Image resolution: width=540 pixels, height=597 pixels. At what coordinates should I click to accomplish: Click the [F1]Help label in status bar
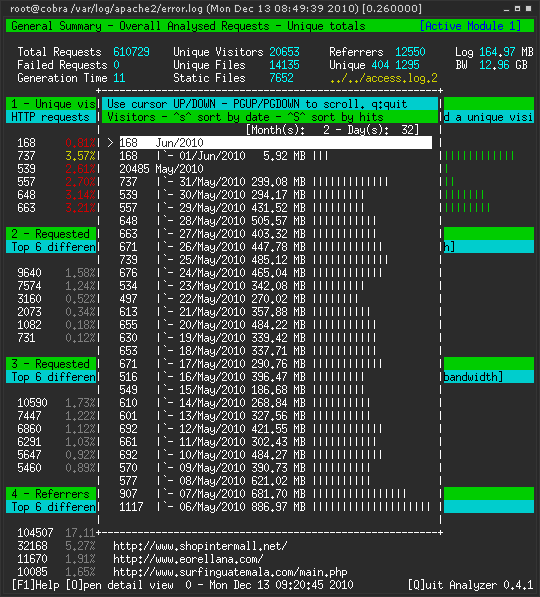click(x=35, y=585)
